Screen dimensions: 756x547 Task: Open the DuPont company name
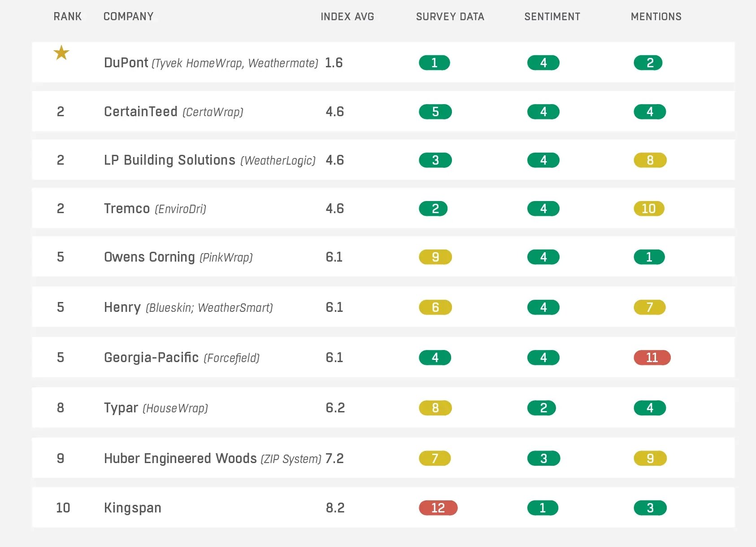click(x=126, y=62)
